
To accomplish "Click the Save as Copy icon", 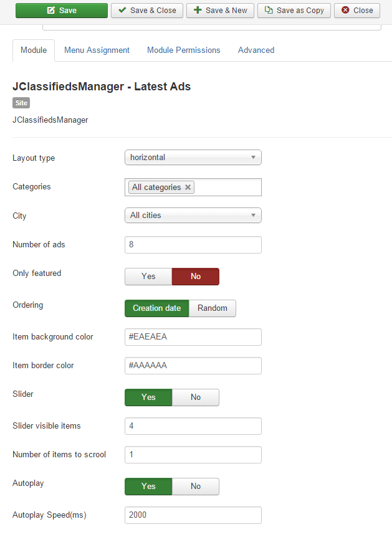I will [x=269, y=11].
